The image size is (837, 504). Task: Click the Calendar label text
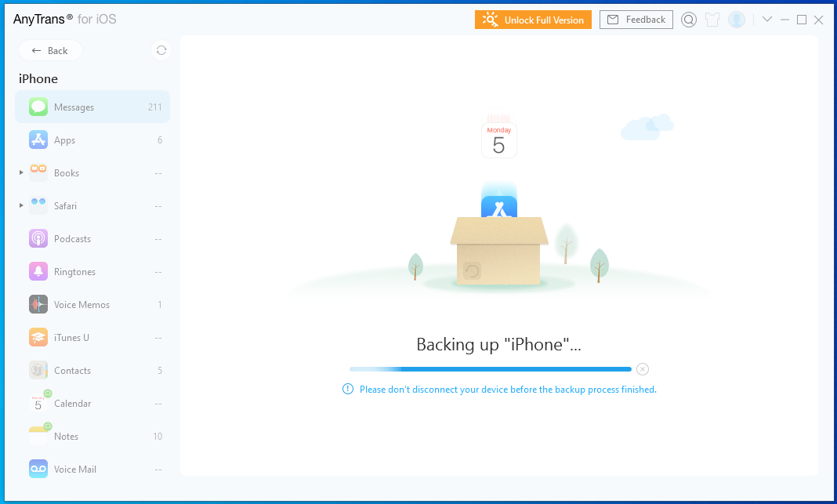72,404
